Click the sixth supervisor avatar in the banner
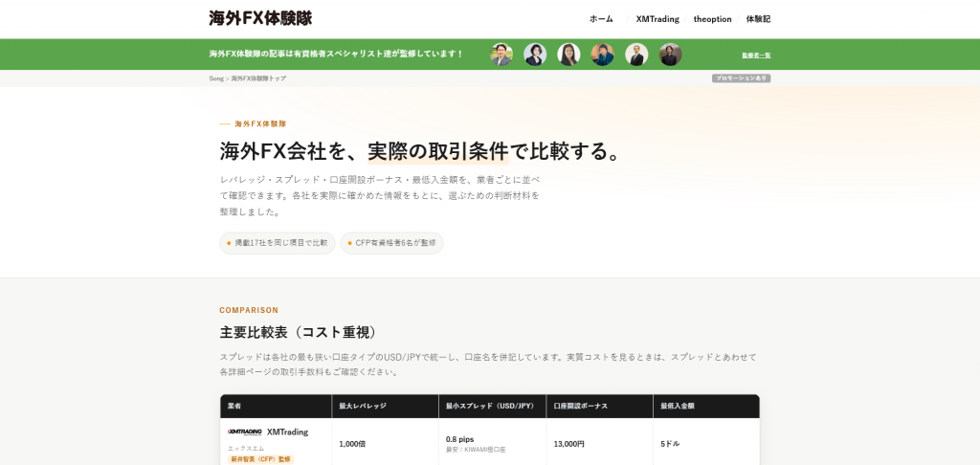The width and height of the screenshot is (980, 465). coord(670,55)
